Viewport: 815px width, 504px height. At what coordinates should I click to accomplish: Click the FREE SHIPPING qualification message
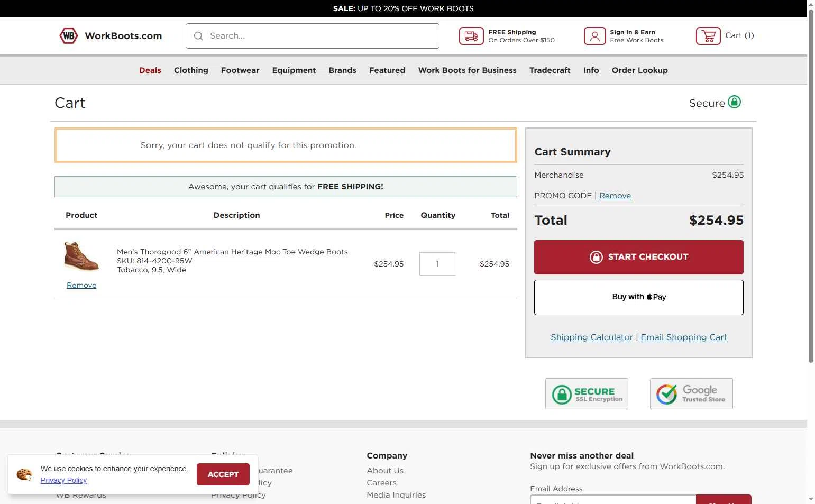pyautogui.click(x=286, y=187)
